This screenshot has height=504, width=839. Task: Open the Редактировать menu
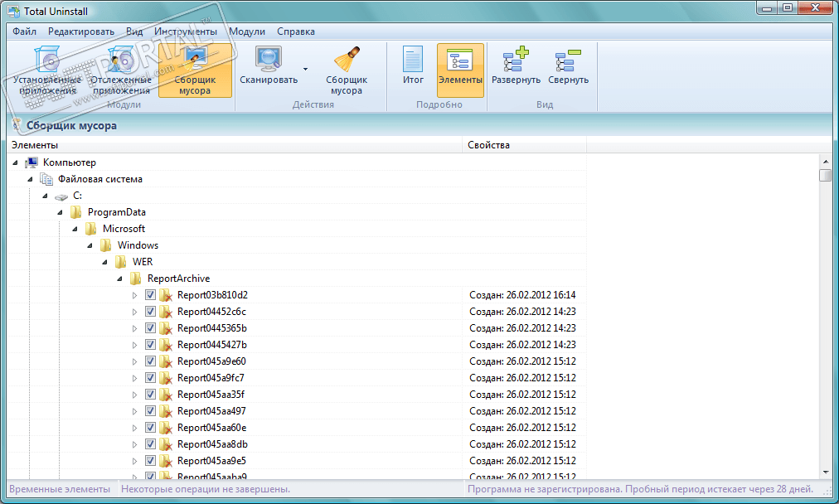[81, 31]
